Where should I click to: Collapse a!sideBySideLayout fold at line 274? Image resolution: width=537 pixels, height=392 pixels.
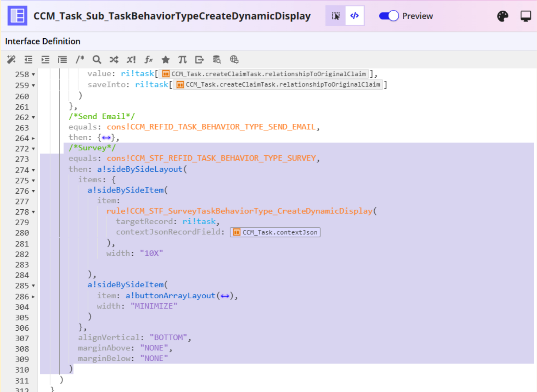pyautogui.click(x=33, y=170)
